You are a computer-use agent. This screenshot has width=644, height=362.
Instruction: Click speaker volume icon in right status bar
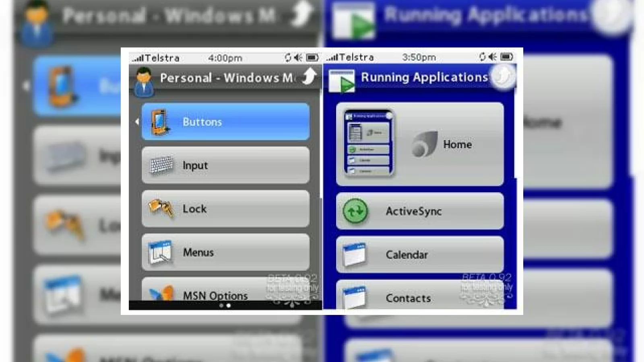pos(493,57)
